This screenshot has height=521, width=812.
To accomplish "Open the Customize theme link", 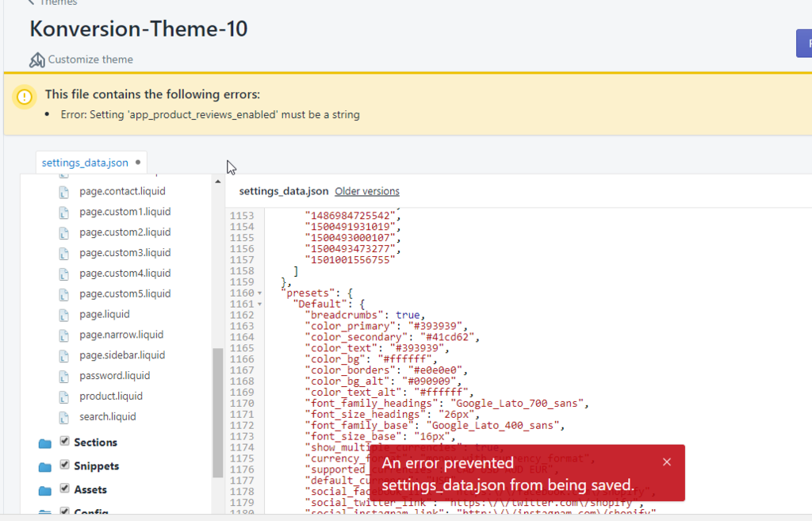I will tap(90, 59).
